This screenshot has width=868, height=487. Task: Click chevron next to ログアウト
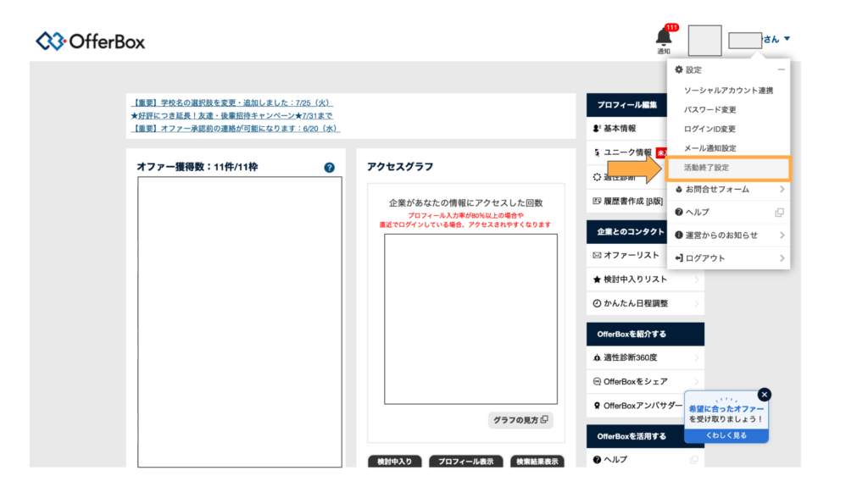(x=782, y=257)
